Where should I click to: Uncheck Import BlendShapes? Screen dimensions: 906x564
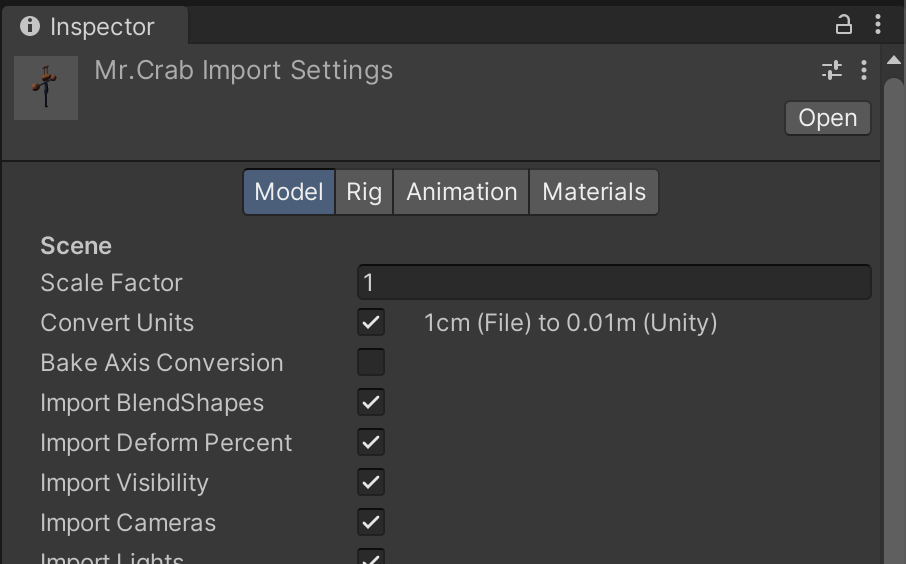click(x=371, y=402)
